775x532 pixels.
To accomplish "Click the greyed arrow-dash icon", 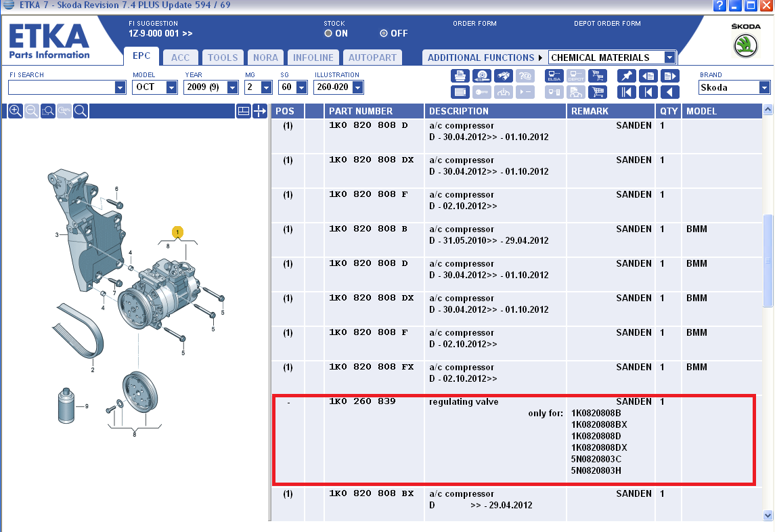I will pyautogui.click(x=525, y=92).
